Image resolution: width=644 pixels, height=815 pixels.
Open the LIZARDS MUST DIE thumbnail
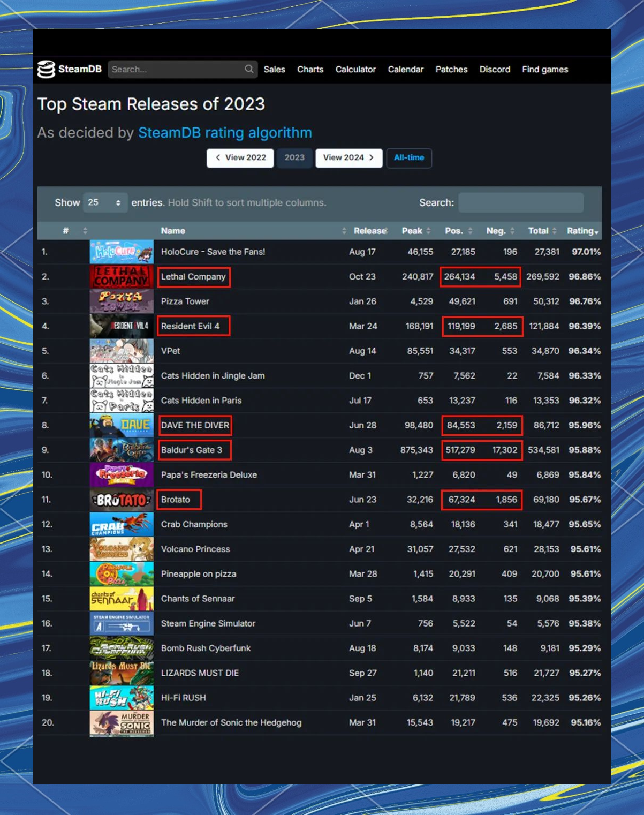tap(122, 673)
